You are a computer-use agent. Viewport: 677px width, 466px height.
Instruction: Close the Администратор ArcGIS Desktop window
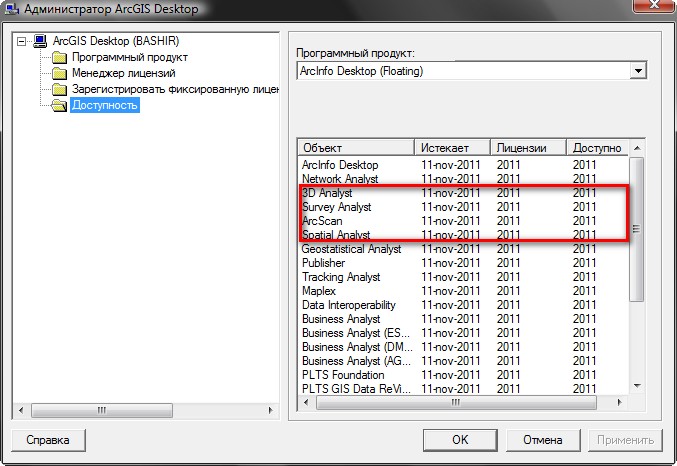pyautogui.click(x=654, y=5)
